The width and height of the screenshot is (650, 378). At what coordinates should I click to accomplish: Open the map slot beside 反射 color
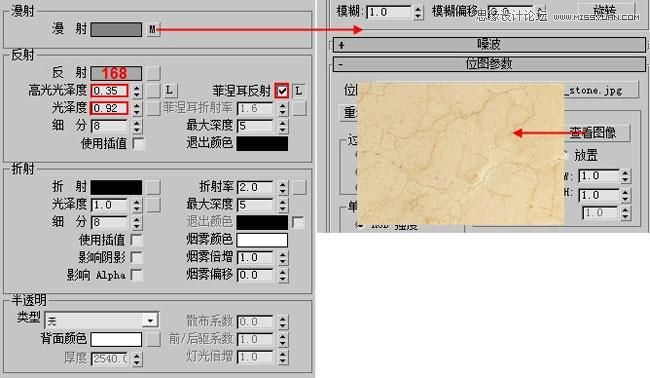point(153,73)
